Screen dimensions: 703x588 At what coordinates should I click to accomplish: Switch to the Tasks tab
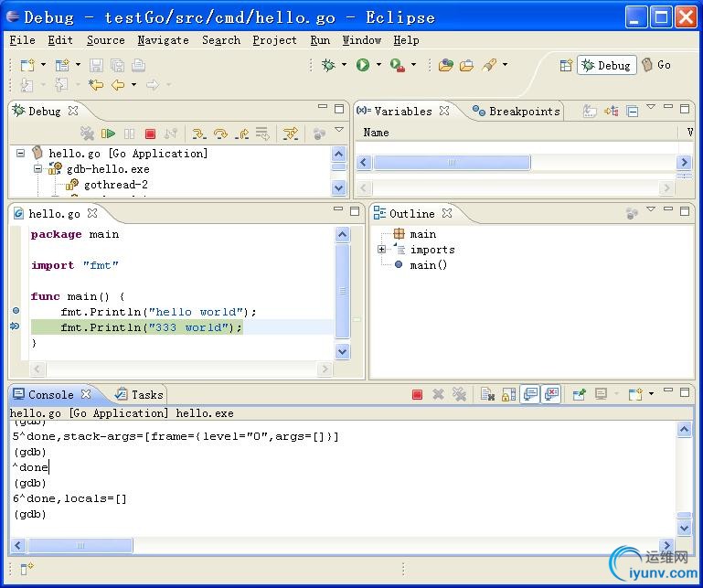tap(139, 395)
